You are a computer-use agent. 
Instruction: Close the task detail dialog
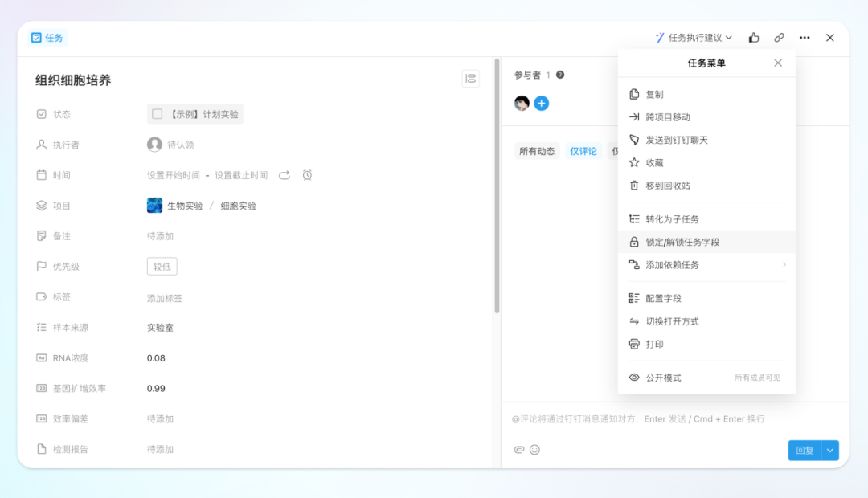pos(829,38)
